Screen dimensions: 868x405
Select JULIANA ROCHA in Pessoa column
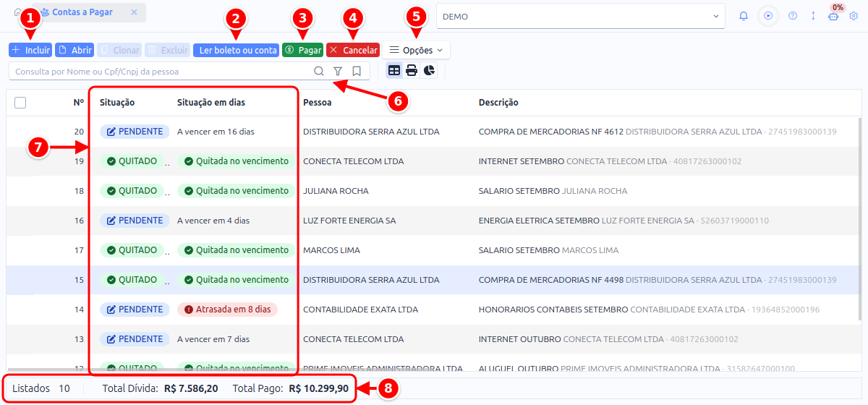pyautogui.click(x=336, y=191)
